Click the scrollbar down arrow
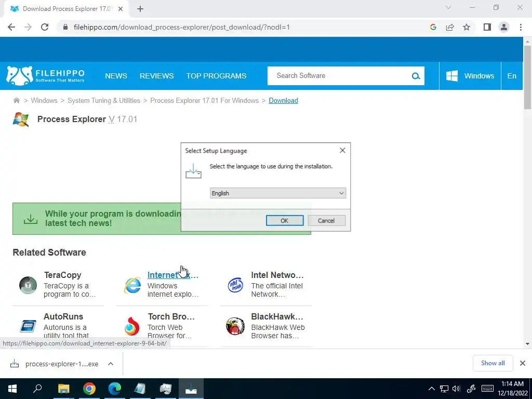This screenshot has width=532, height=399. 527,344
